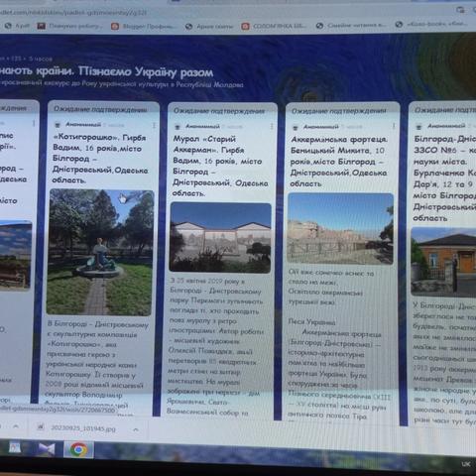Click Анонимный author name on Котигорошко post
This screenshot has height=476, width=476.
coord(83,125)
